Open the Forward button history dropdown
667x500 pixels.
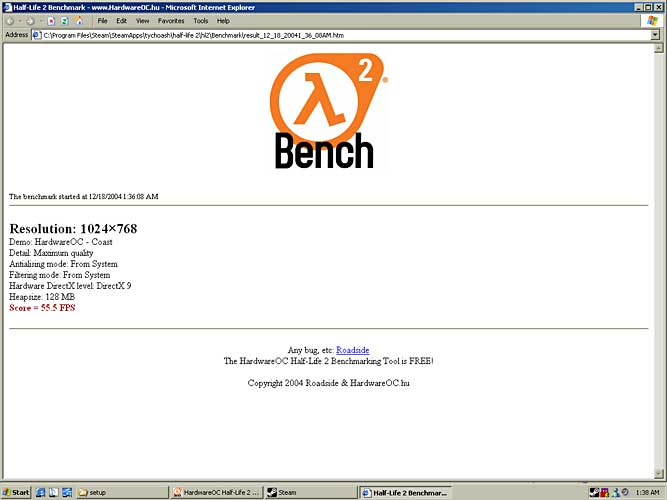click(40, 21)
